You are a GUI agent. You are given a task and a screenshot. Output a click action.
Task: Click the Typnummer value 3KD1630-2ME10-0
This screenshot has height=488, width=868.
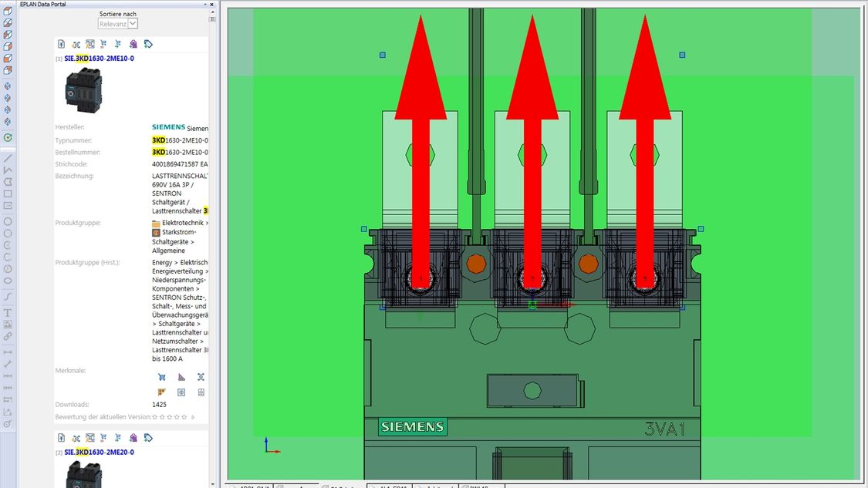point(180,140)
